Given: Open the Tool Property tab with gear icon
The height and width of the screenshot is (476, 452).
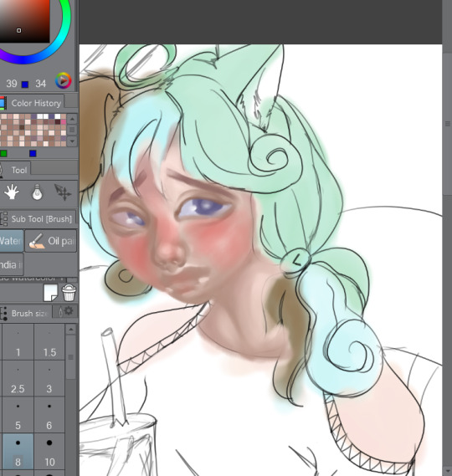Looking at the screenshot, I should tap(65, 311).
